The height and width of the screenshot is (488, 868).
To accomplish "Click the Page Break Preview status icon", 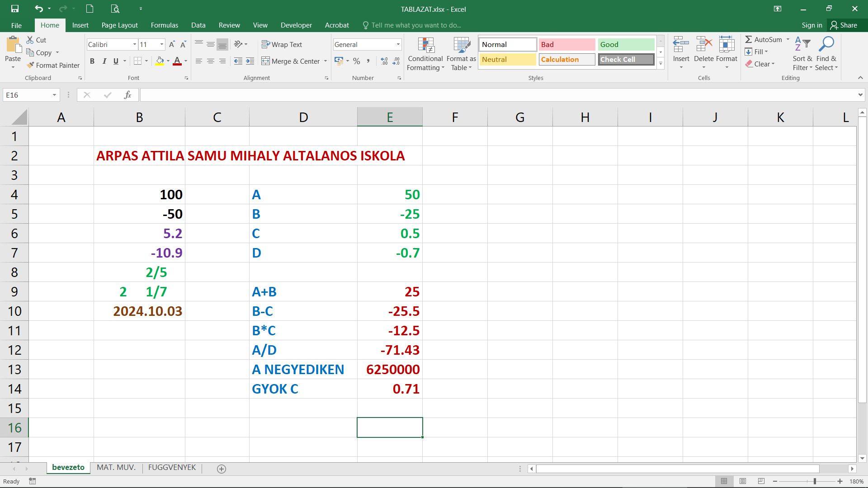I will [x=761, y=481].
